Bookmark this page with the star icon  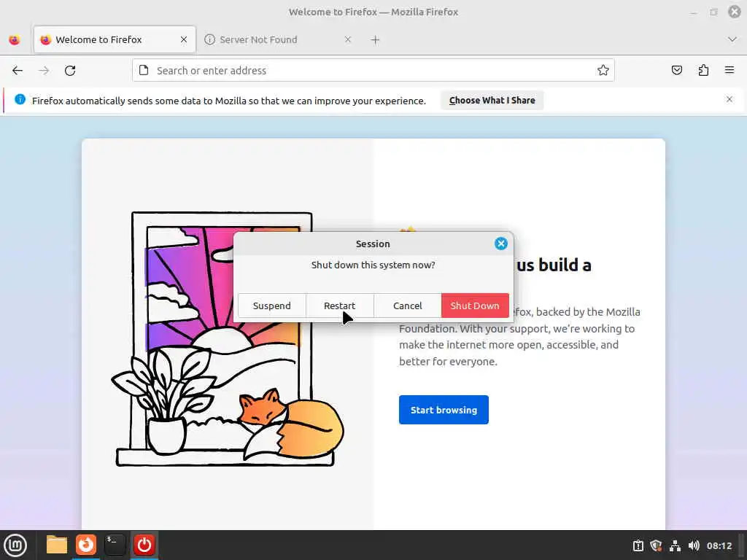[x=603, y=71]
